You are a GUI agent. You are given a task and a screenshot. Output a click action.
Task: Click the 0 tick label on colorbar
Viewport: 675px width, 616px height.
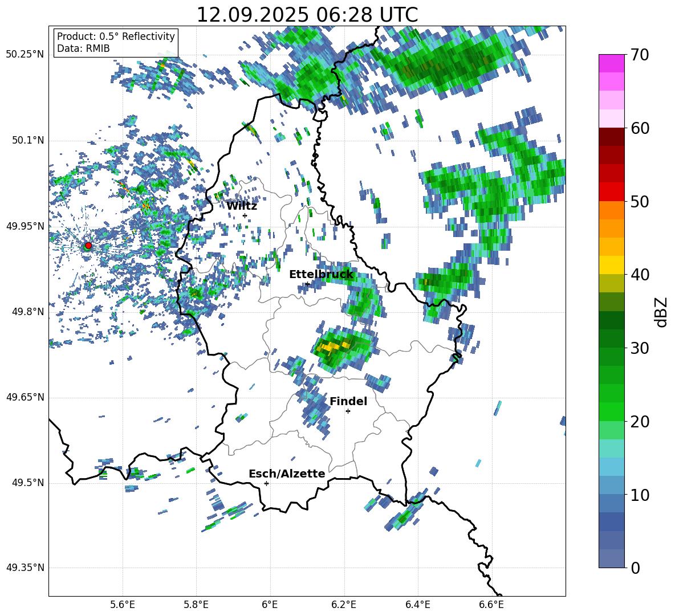click(x=636, y=568)
